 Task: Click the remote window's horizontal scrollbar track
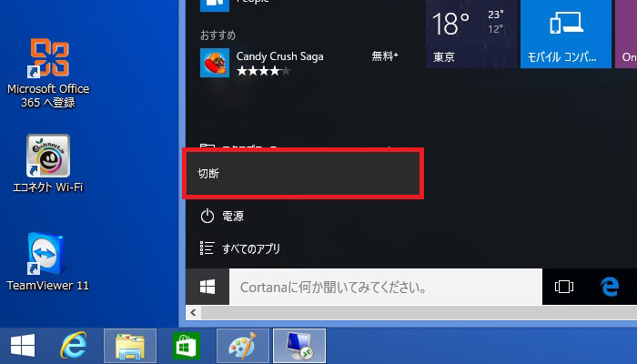tap(419, 312)
